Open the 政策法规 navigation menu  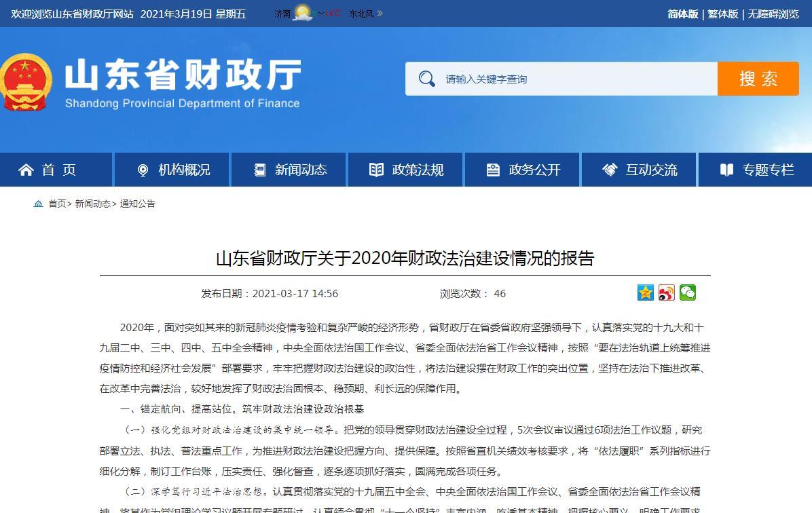407,170
